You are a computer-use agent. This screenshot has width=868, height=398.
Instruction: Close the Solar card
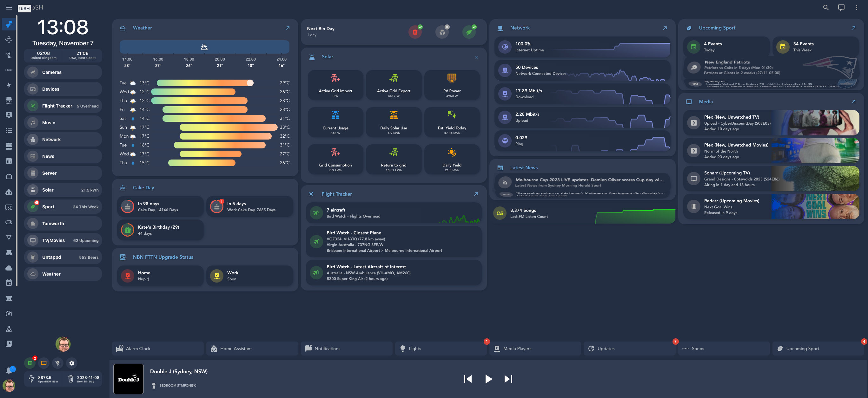point(476,57)
